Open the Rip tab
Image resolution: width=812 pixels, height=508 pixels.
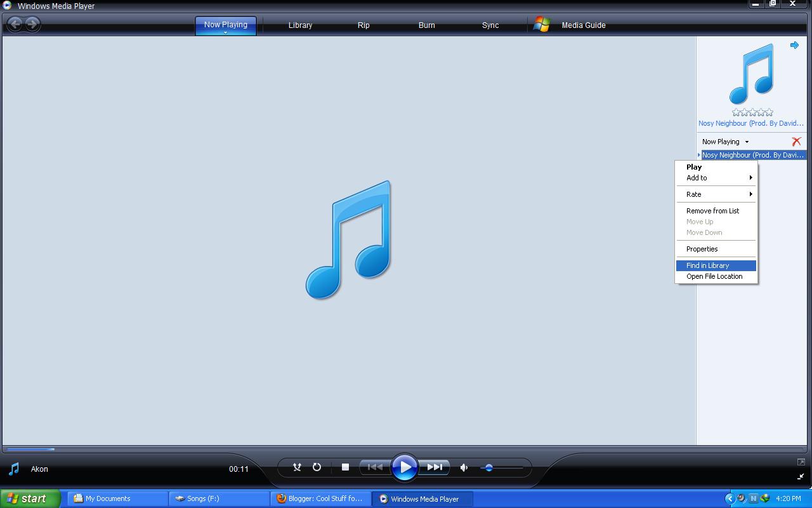pyautogui.click(x=363, y=25)
